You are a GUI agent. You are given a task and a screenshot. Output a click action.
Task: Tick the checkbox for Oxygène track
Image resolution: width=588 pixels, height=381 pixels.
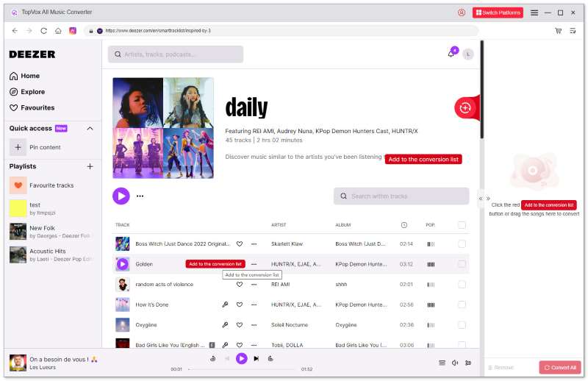[462, 325]
